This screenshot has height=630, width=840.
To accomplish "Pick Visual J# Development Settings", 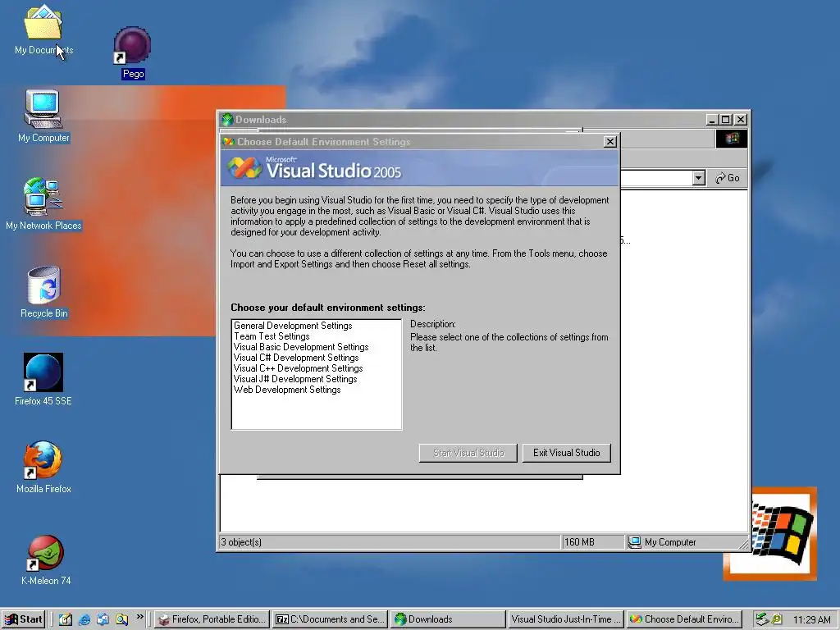I will click(295, 379).
